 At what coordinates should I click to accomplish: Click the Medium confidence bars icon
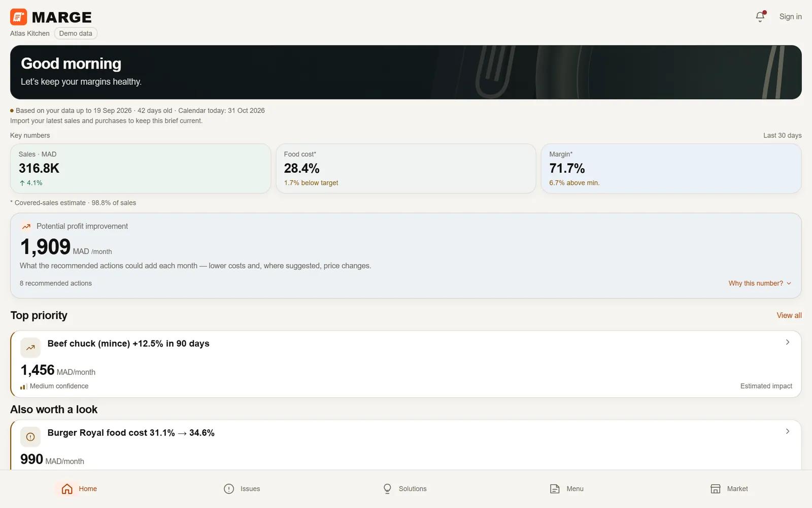[23, 387]
